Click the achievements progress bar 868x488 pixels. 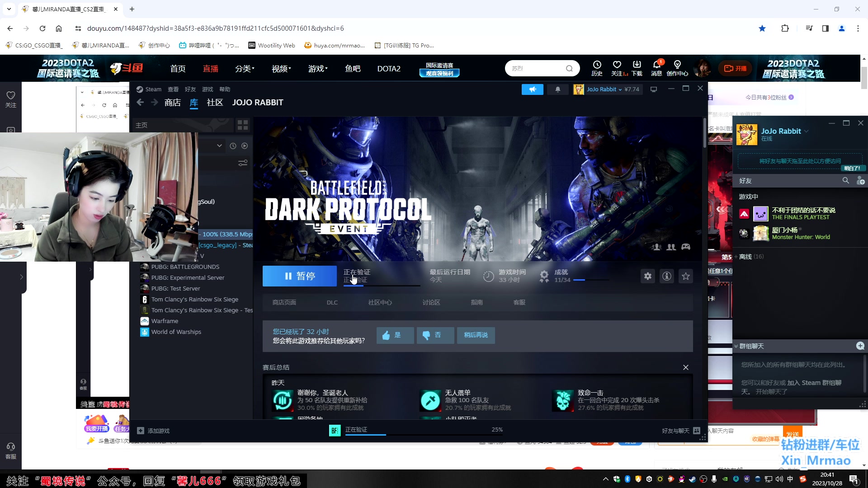point(591,280)
